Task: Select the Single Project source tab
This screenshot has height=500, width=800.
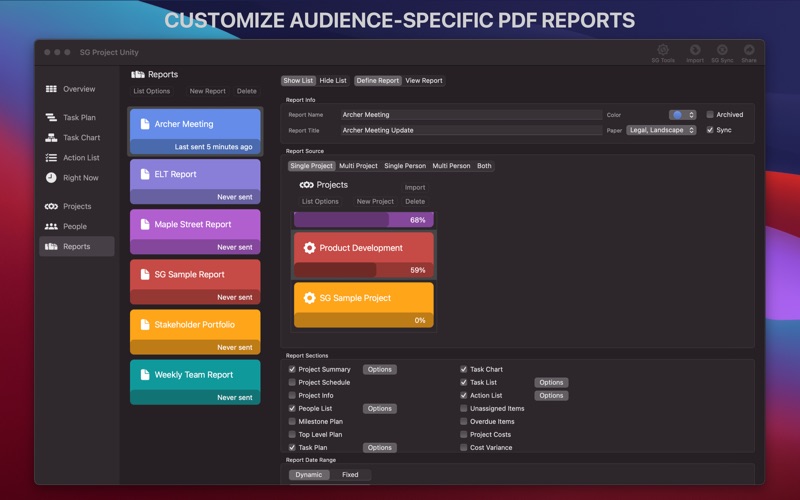Action: point(311,166)
